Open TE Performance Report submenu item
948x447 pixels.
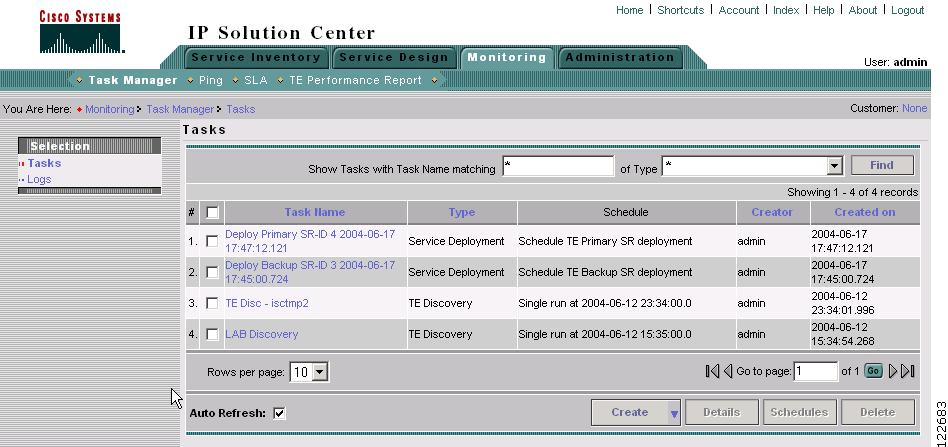(356, 80)
